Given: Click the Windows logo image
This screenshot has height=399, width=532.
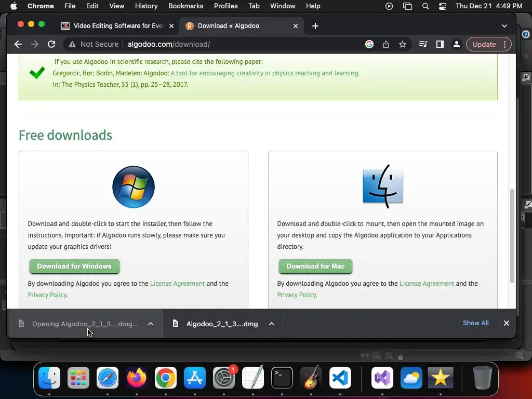Looking at the screenshot, I should pyautogui.click(x=134, y=187).
